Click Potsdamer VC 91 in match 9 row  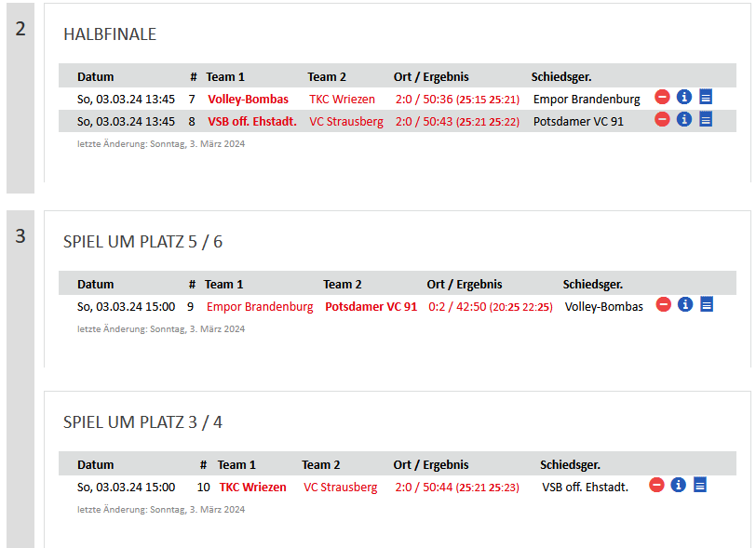coord(371,307)
